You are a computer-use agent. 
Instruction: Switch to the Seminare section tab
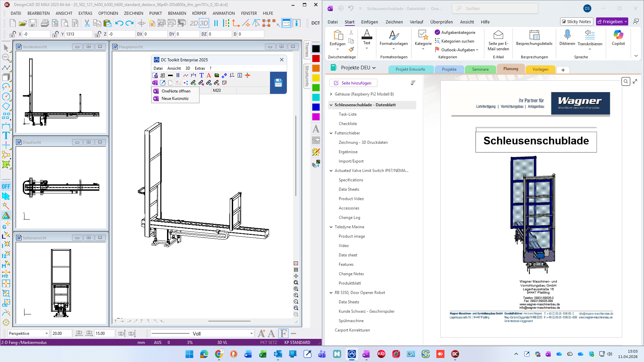click(x=480, y=69)
